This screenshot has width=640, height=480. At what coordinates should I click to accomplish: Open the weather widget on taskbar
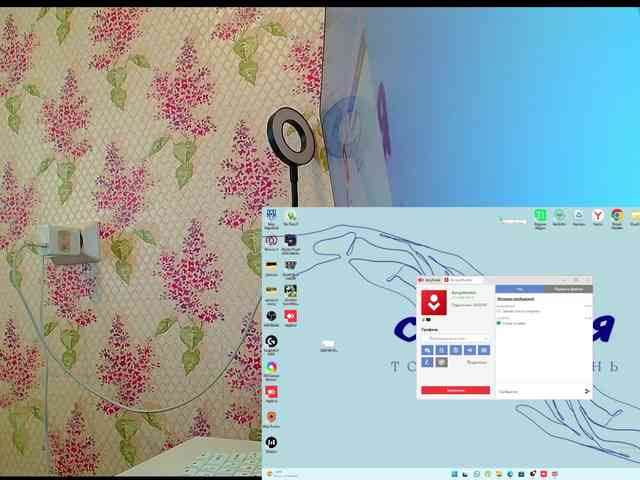pyautogui.click(x=282, y=474)
